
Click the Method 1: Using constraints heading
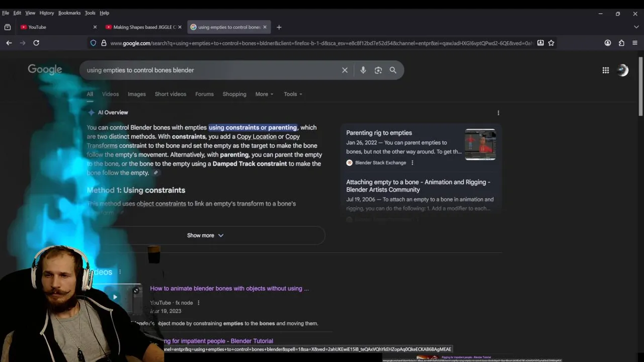pyautogui.click(x=136, y=190)
